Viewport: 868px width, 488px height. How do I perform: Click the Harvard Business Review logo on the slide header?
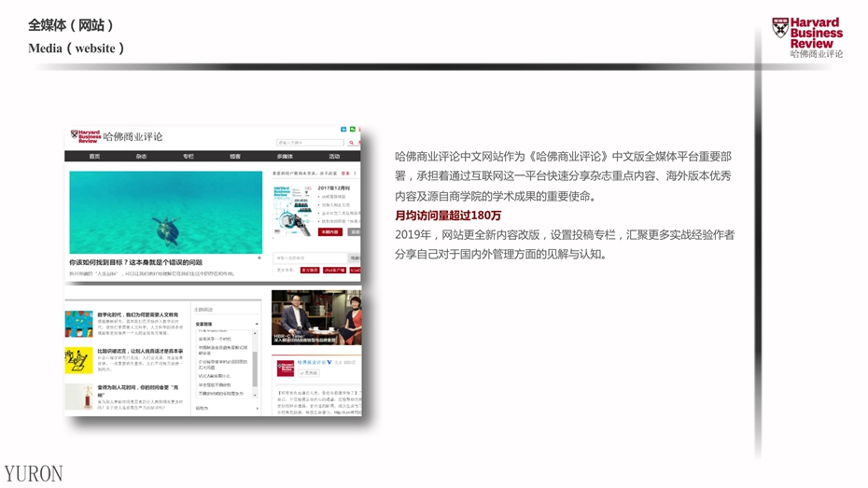(x=807, y=37)
